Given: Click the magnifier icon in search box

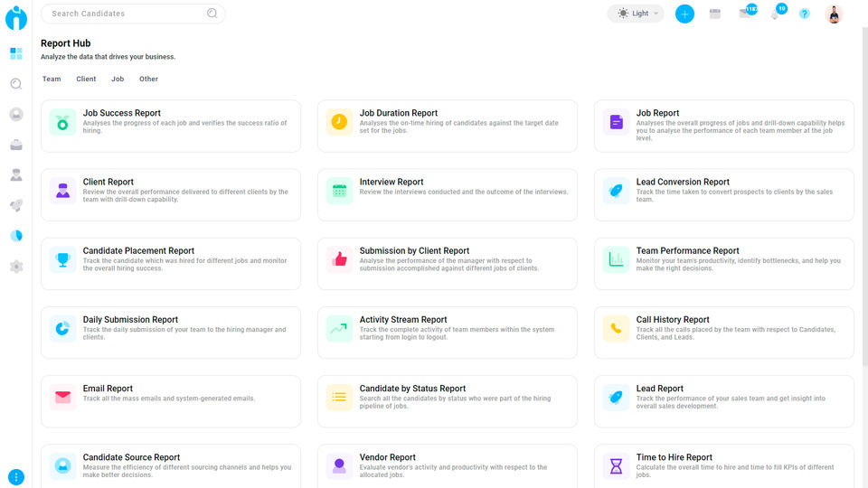Looking at the screenshot, I should [212, 14].
